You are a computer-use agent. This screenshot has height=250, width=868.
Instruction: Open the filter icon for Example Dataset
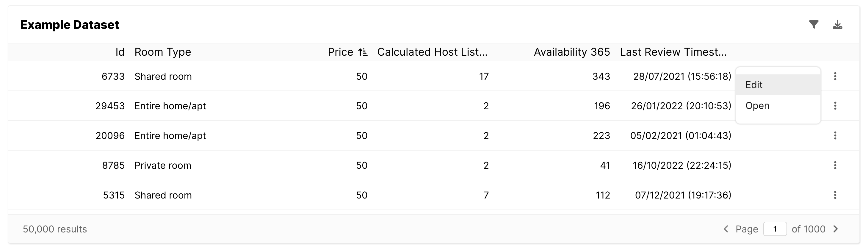click(813, 25)
